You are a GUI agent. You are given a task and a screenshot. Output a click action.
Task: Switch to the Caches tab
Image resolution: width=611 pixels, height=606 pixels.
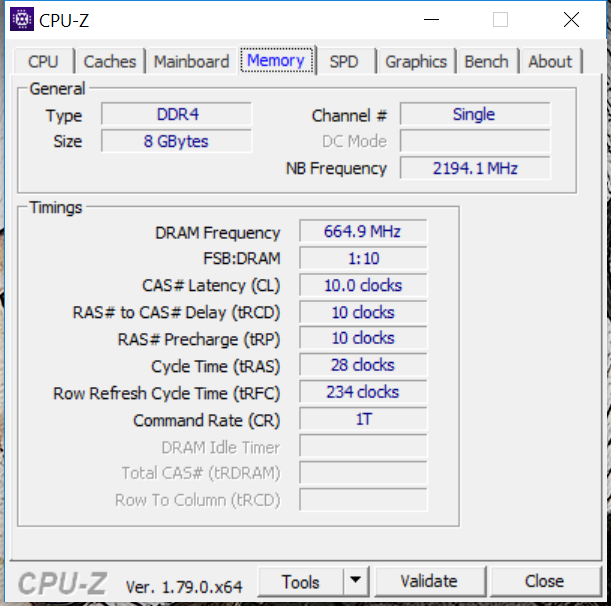pyautogui.click(x=110, y=62)
